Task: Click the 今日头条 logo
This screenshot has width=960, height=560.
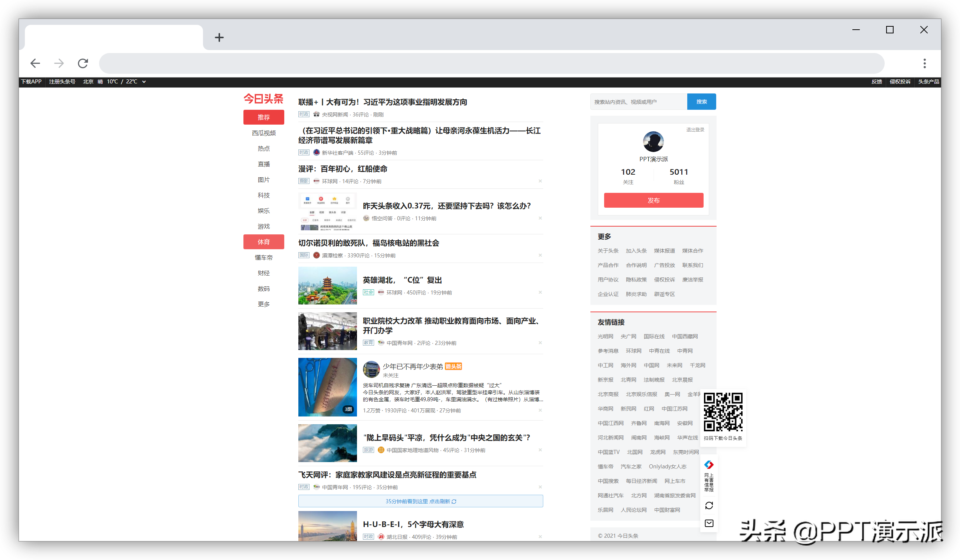Action: tap(263, 99)
